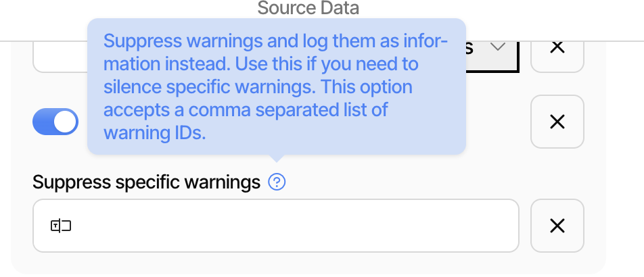Turn off the blue toggle switch

point(55,122)
